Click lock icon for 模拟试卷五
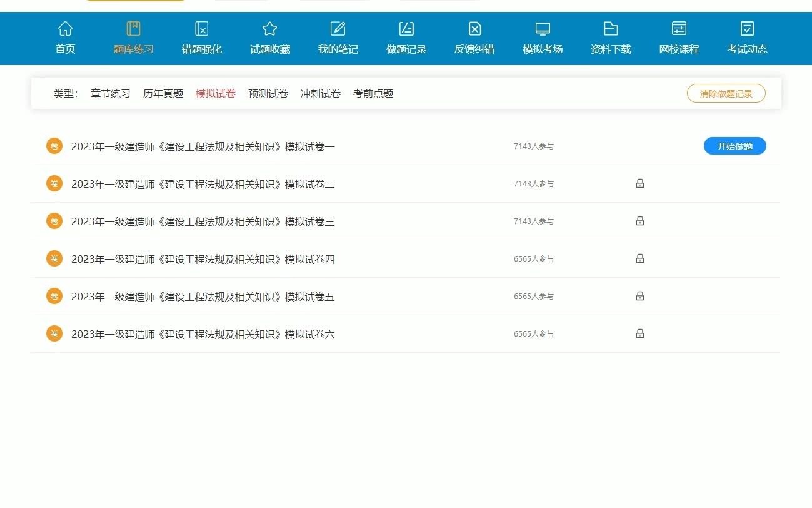Viewport: 812px width, 508px height. [x=639, y=296]
